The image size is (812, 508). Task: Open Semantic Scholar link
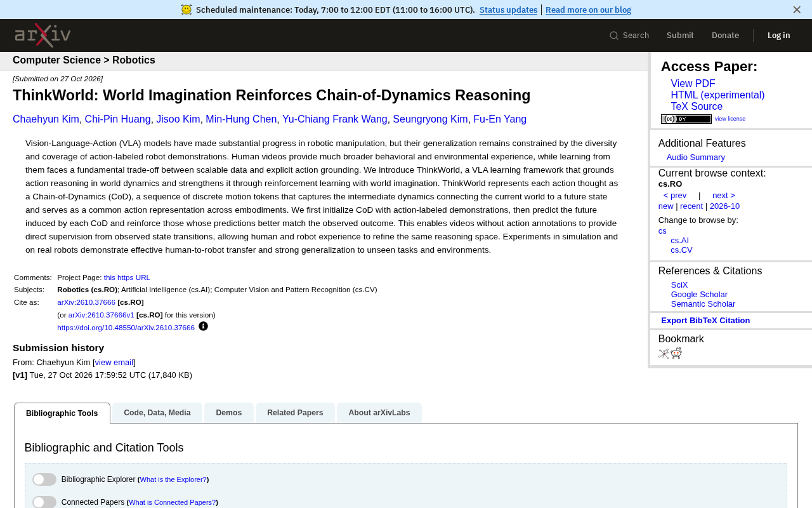pyautogui.click(x=703, y=304)
